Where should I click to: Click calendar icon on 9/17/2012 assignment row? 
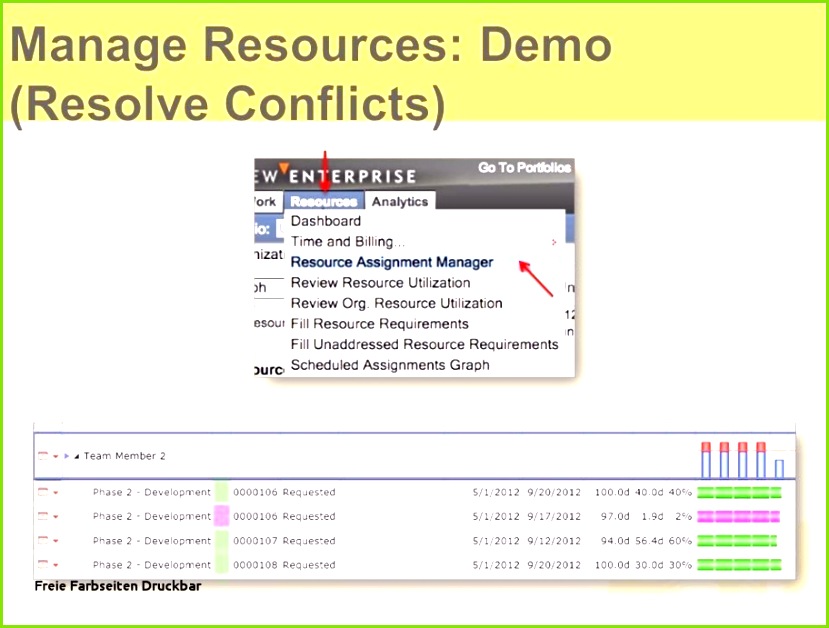[x=42, y=517]
